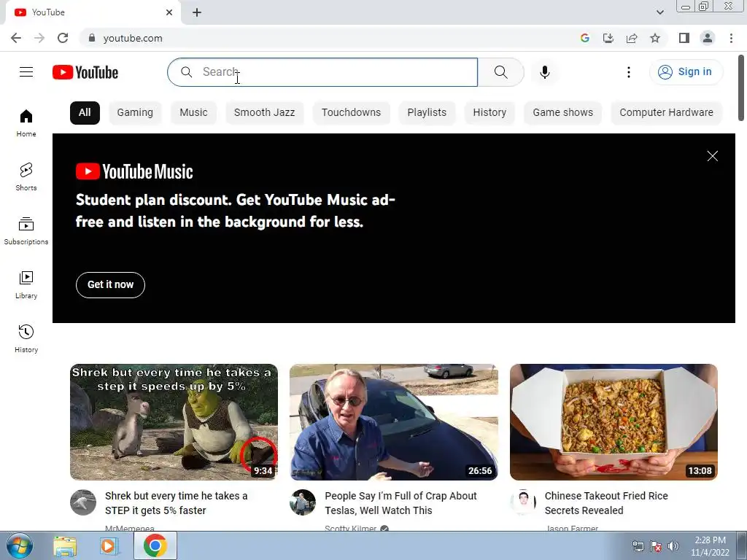Screen dimensions: 747x560
Task: Click the network tray icon
Action: 638,546
